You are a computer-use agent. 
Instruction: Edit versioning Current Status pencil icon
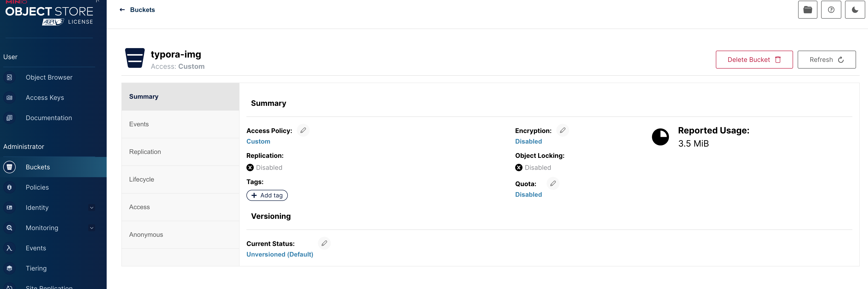coord(324,243)
